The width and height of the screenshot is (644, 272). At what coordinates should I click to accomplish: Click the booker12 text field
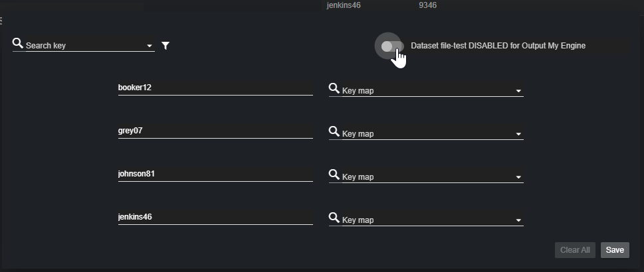pos(215,88)
